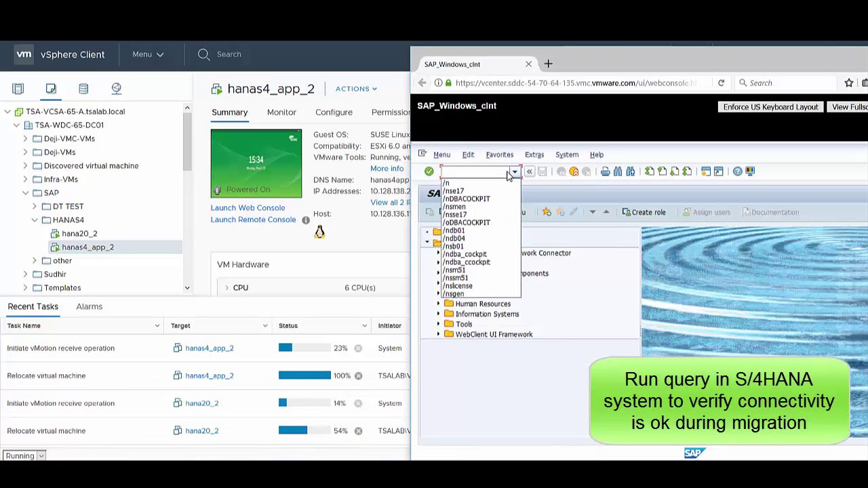868x488 pixels.
Task: Click the SAP print icon
Action: (x=605, y=171)
